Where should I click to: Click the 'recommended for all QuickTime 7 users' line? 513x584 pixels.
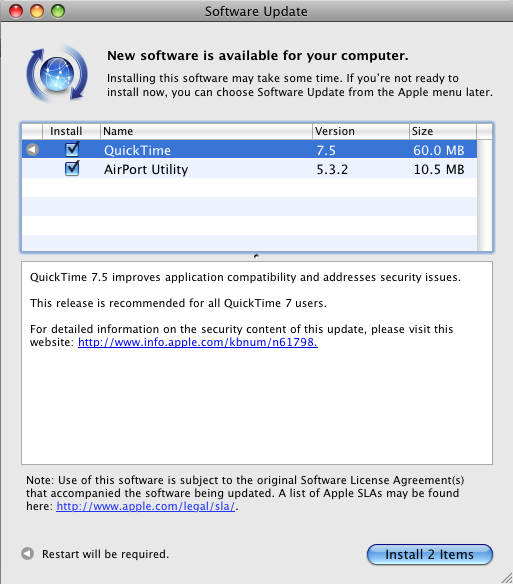click(x=178, y=303)
